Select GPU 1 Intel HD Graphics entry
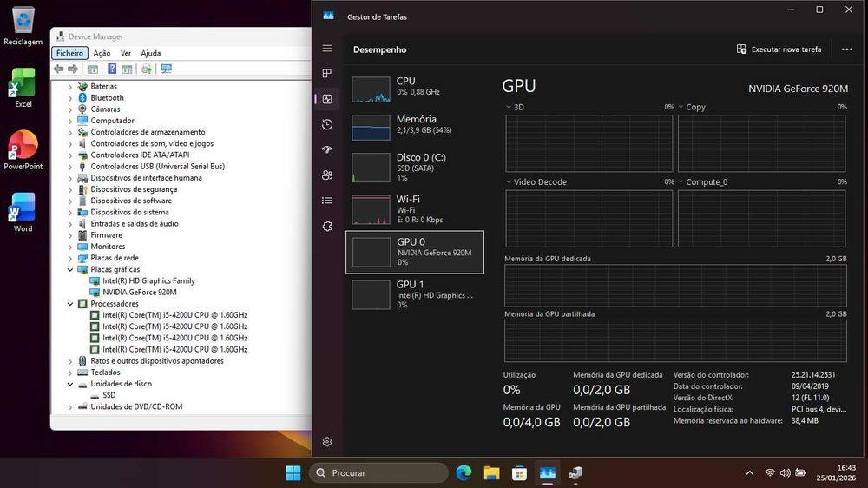 click(415, 294)
